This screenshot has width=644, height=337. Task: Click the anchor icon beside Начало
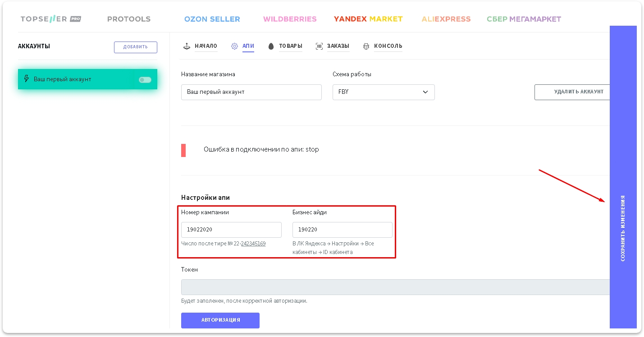pyautogui.click(x=187, y=46)
